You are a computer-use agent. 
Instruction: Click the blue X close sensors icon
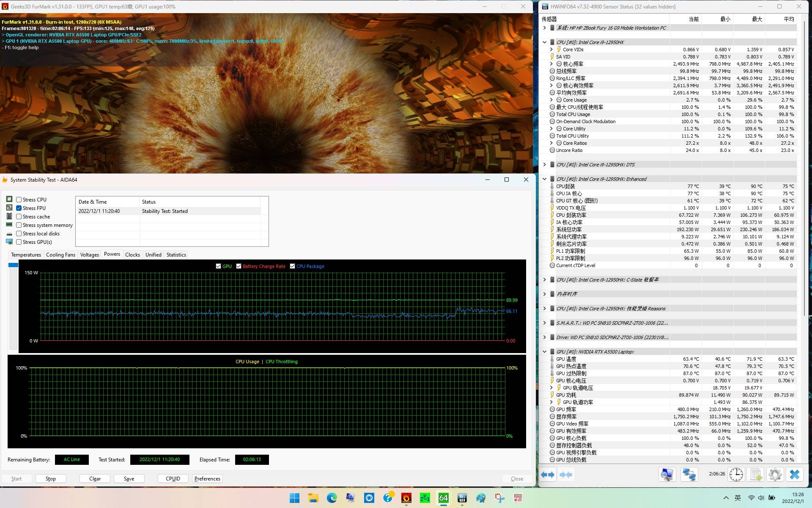click(794, 475)
